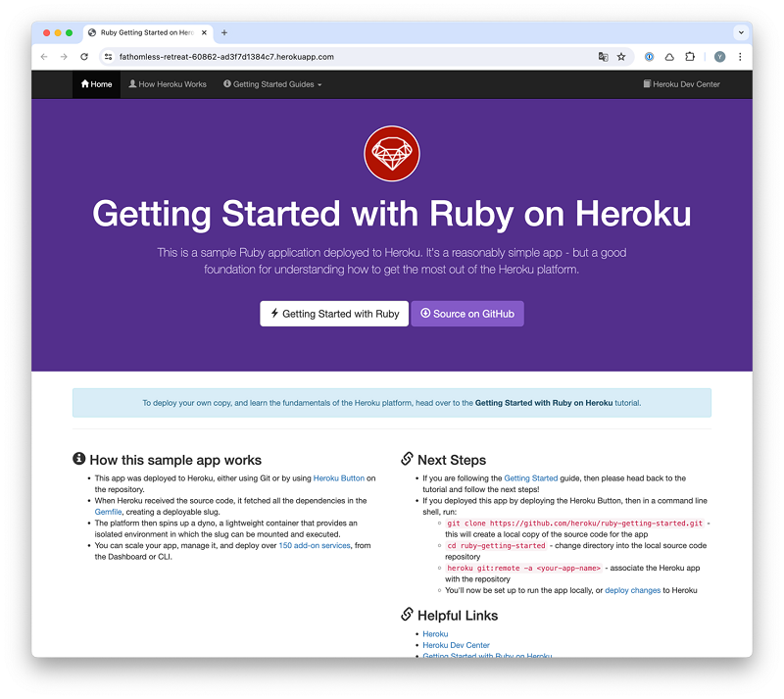Click the user profile avatar icon
The image size is (784, 699).
click(x=719, y=57)
